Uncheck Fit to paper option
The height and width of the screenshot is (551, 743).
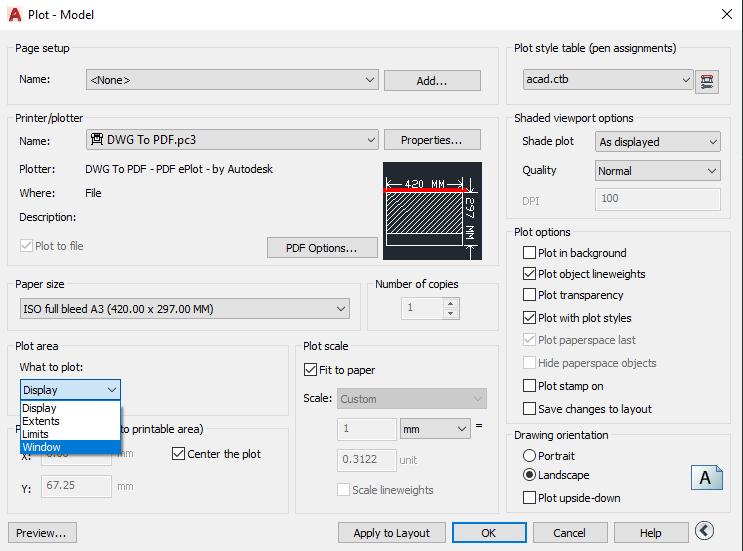[310, 370]
